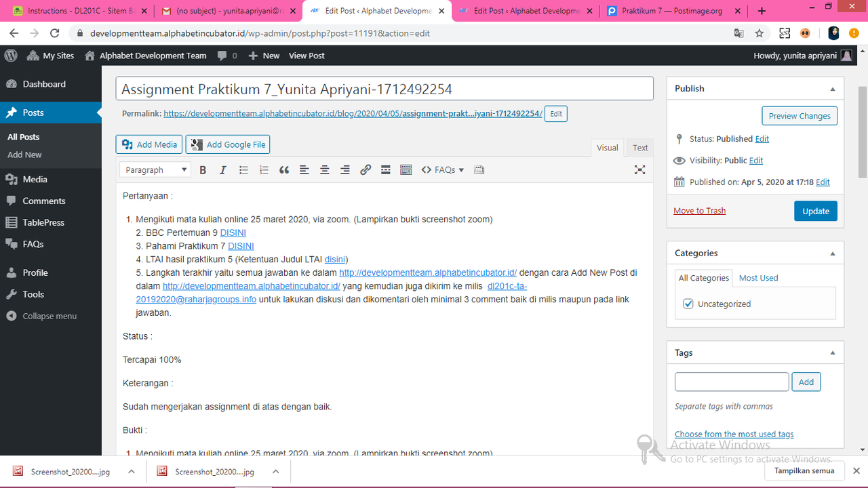Reload the current page
The height and width of the screenshot is (488, 868).
55,33
